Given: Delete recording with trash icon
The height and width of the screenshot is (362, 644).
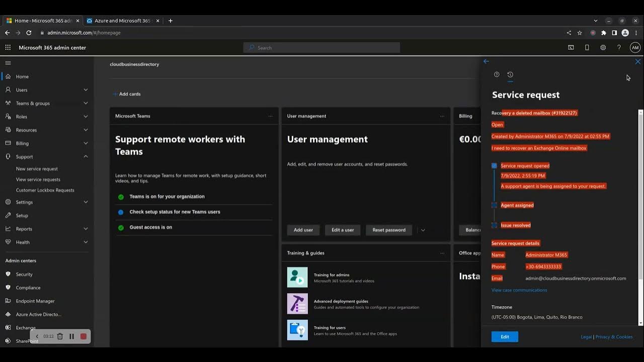Looking at the screenshot, I should click(x=60, y=336).
